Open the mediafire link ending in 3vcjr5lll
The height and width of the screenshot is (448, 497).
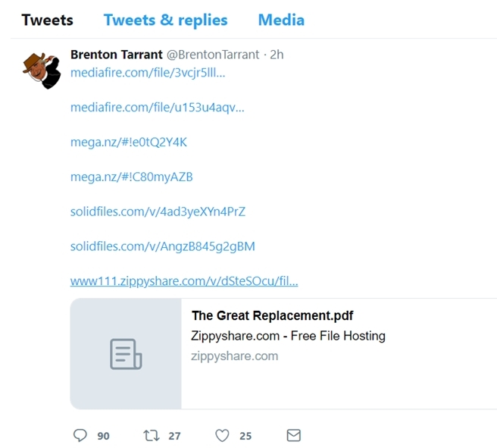click(x=148, y=73)
